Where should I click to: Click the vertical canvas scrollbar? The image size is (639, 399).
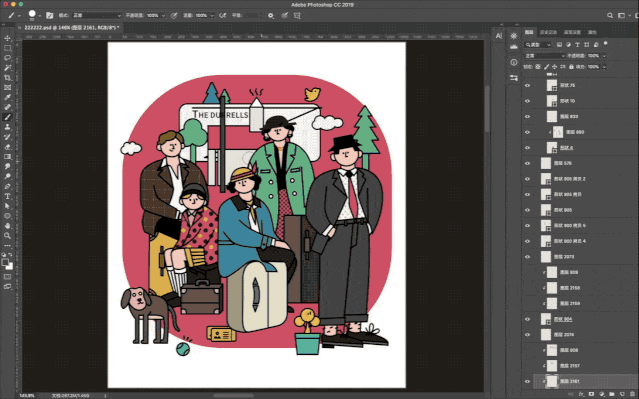click(x=487, y=108)
